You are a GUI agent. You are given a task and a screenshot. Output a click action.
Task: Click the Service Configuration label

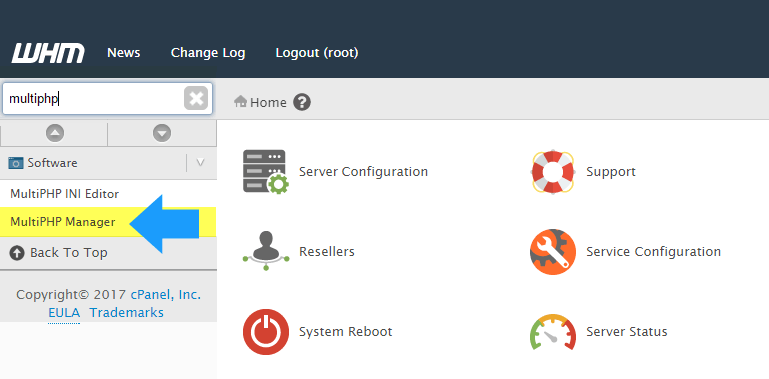click(654, 252)
